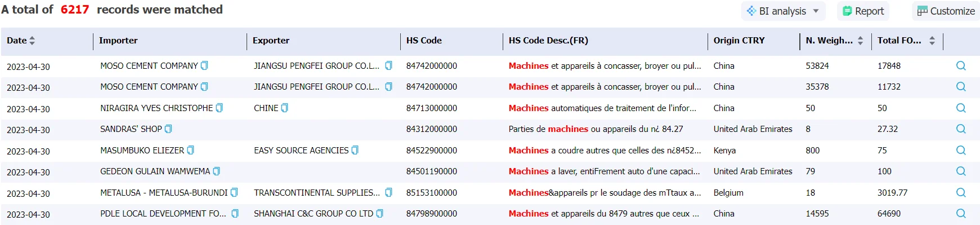Select HS code 84501190000
Viewport: 980px width, 225px height.
click(x=432, y=171)
